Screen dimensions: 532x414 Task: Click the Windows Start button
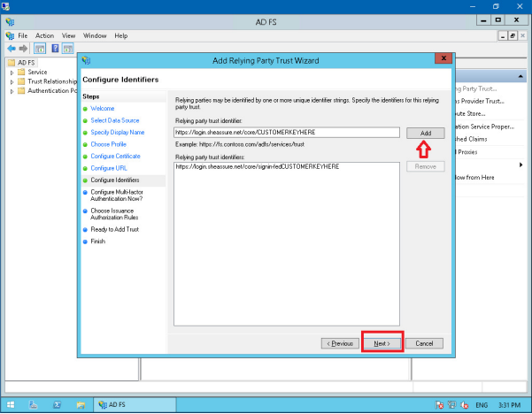pyautogui.click(x=10, y=404)
